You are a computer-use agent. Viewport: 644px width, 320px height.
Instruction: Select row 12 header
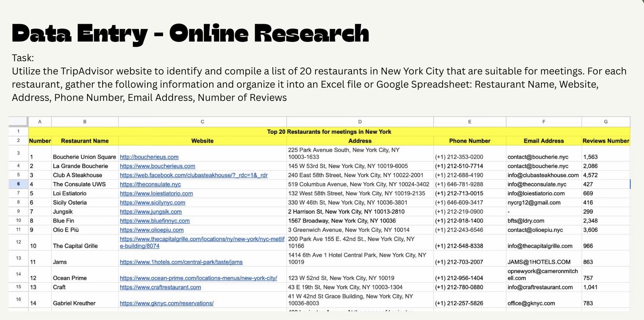[x=19, y=242]
